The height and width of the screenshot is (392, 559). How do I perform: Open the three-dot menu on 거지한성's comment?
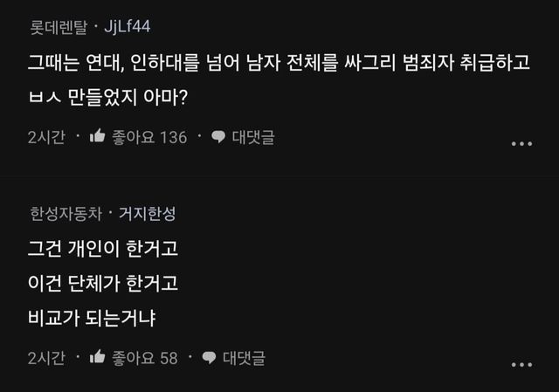[521, 364]
